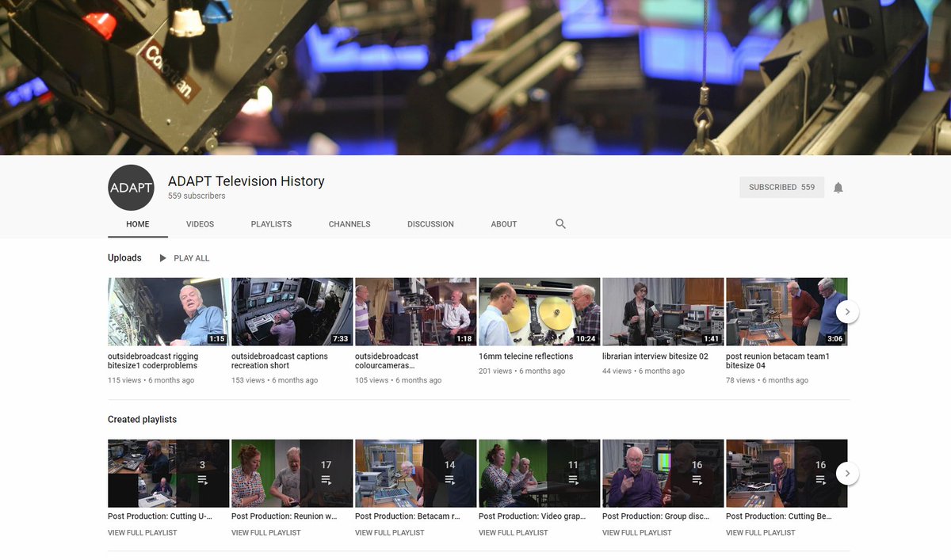Click title 'Post Production: Betacam r...'
This screenshot has height=560, width=951.
click(x=407, y=516)
